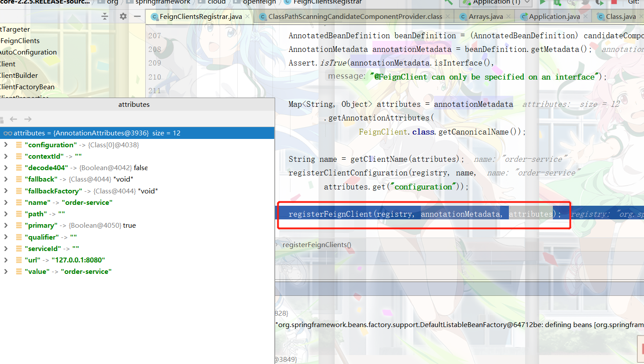Run the application with green play icon

point(543,2)
